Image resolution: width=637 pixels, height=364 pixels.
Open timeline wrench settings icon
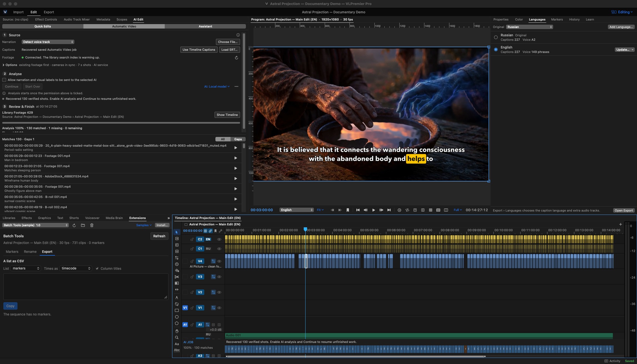pos(220,231)
